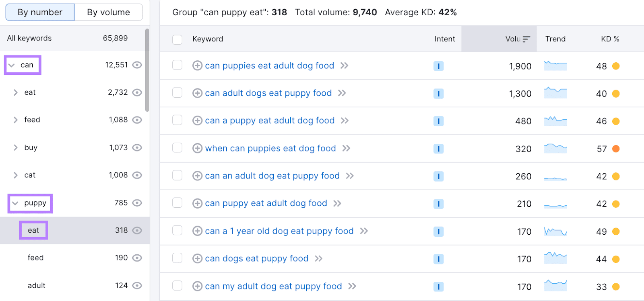Image resolution: width=644 pixels, height=301 pixels.
Task: Expand the 'buy' subgroup
Action: pyautogui.click(x=15, y=147)
